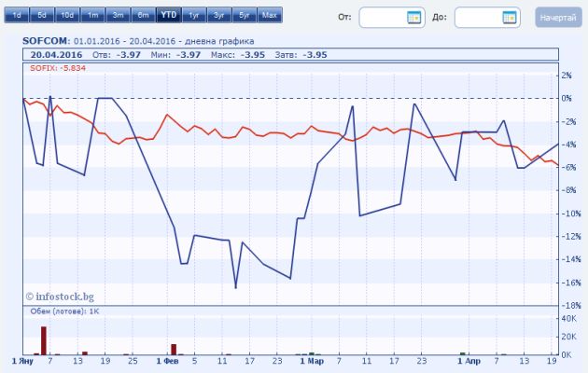Viewport: 588px width, 373px height.
Task: Focus the От start date field
Action: click(392, 17)
